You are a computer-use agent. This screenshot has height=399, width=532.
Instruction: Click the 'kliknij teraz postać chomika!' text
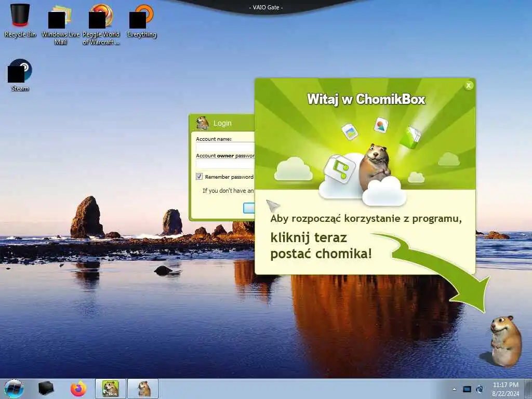point(321,246)
